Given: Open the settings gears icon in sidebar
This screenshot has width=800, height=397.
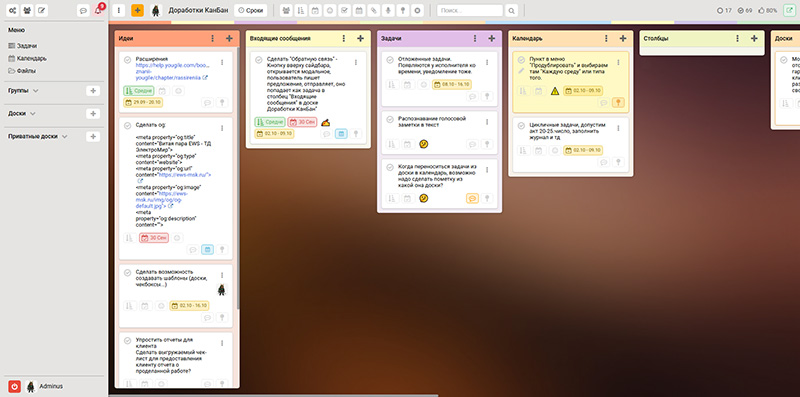Looking at the screenshot, I should click(12, 10).
